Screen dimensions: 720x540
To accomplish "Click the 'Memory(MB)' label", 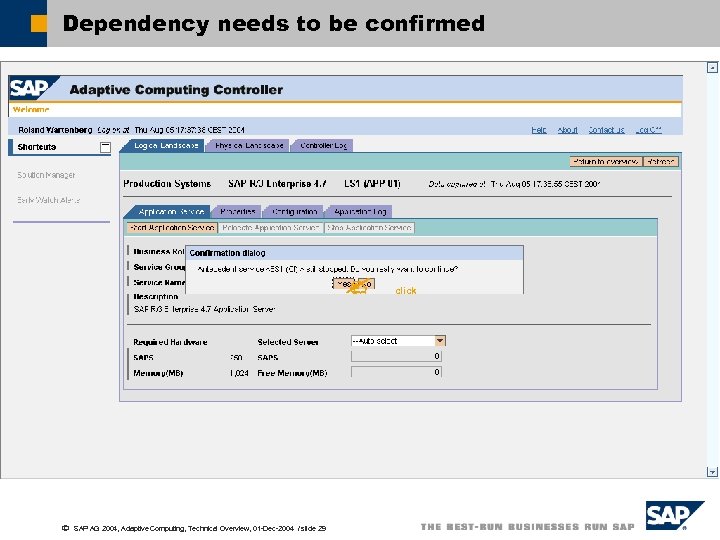I will click(x=158, y=373).
